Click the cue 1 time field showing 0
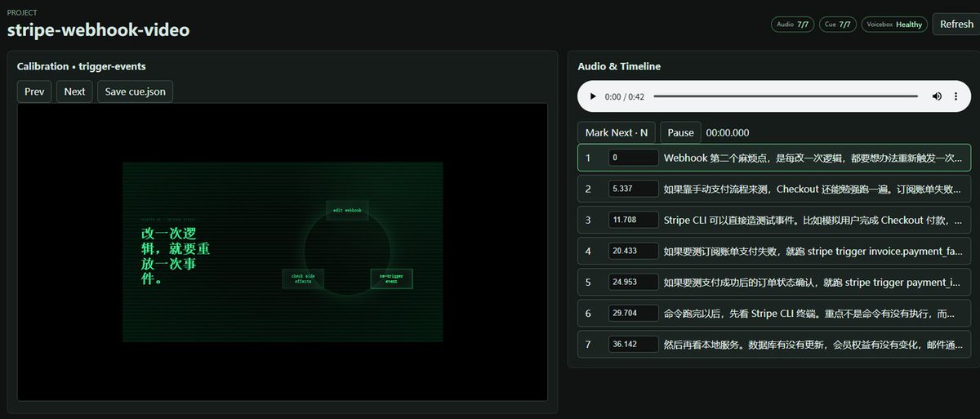 tap(633, 158)
